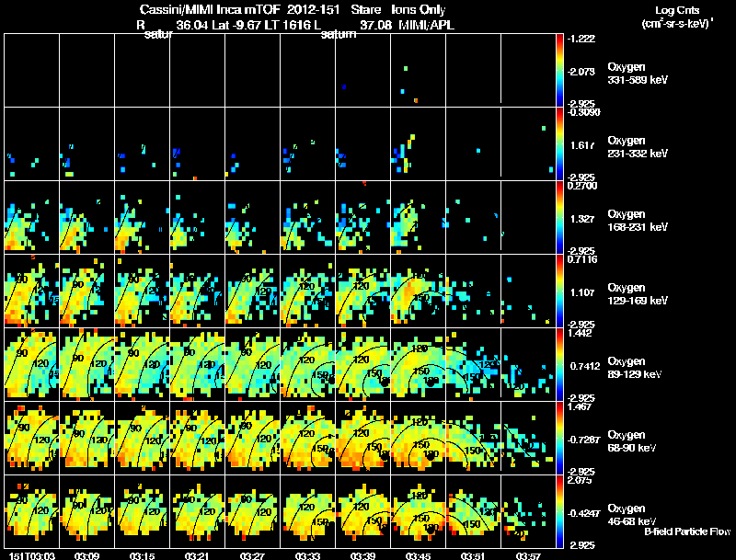736x560 pixels.
Task: Click the 'Stare' word in the title
Action: [365, 10]
